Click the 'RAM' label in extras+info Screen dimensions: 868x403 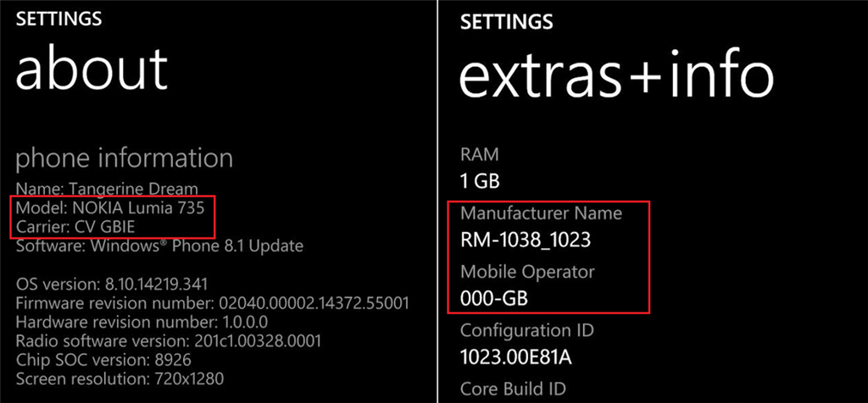tap(480, 155)
